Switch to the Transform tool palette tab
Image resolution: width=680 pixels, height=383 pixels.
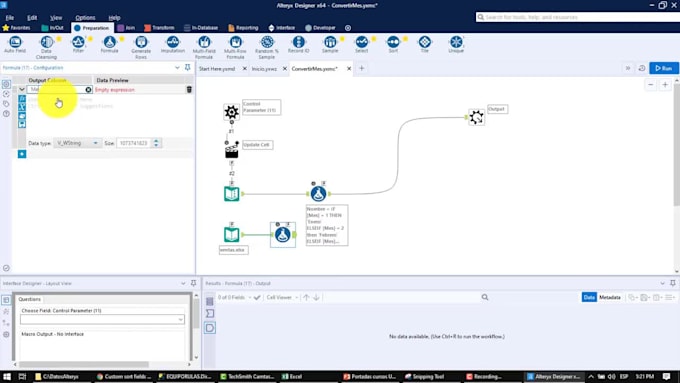pos(159,28)
